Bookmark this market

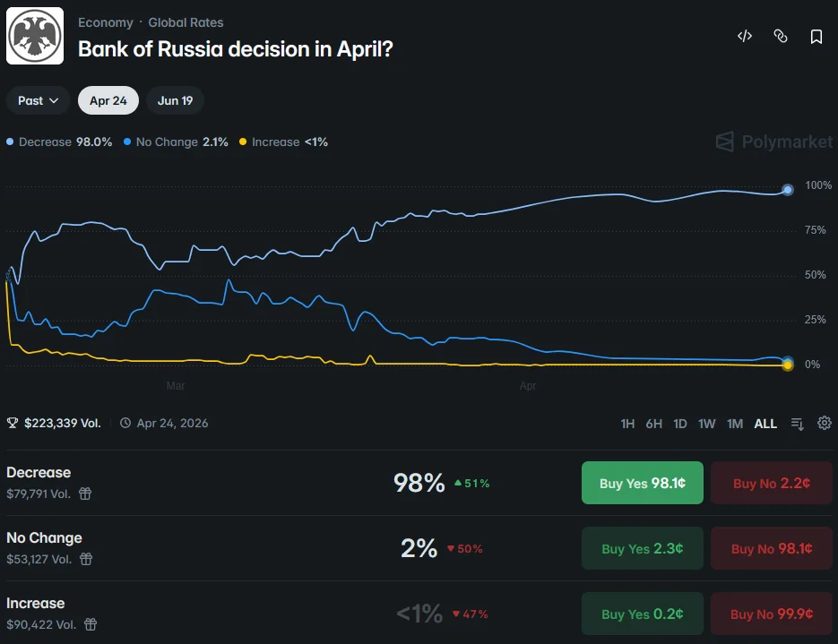816,37
